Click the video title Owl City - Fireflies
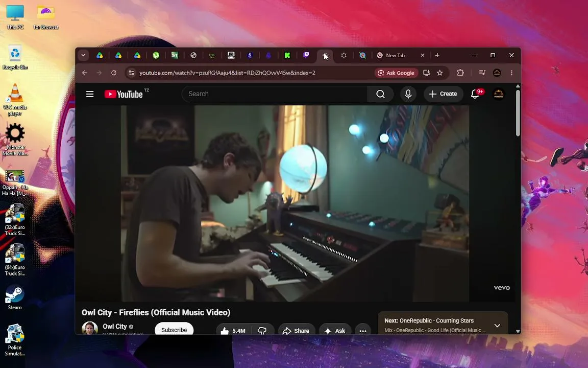 156,312
